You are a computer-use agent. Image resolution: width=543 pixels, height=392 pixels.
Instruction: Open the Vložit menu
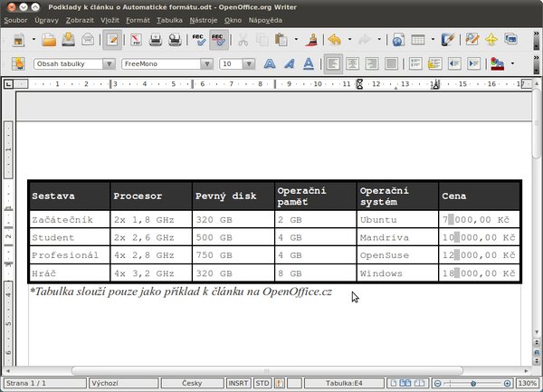[x=110, y=20]
